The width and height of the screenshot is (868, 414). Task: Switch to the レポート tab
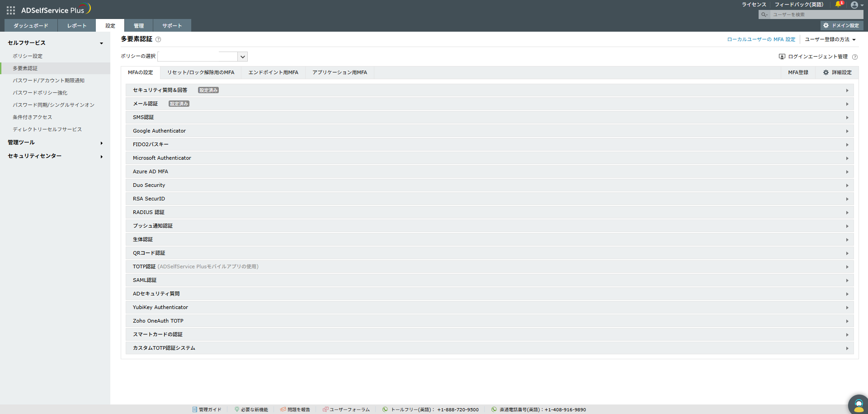pos(77,26)
